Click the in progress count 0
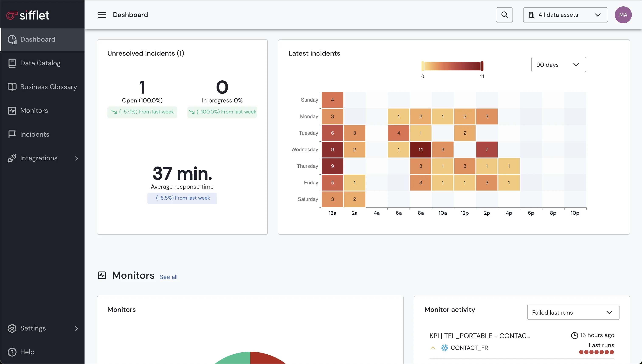642x364 pixels. tap(222, 87)
